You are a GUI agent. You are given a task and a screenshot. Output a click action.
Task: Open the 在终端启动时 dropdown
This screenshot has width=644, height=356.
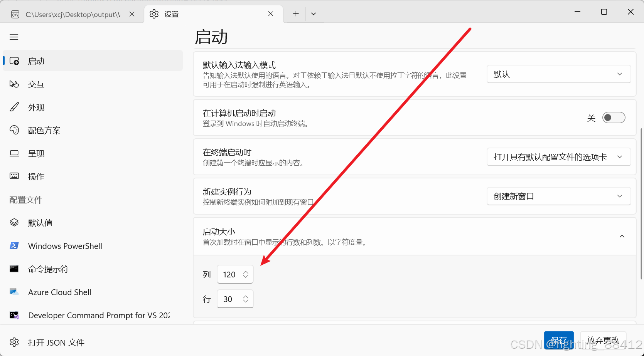pos(559,157)
